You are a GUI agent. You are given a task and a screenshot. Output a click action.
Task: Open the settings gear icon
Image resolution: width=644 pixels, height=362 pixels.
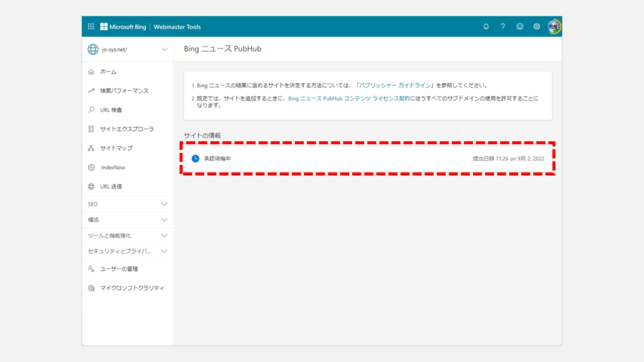[x=536, y=26]
